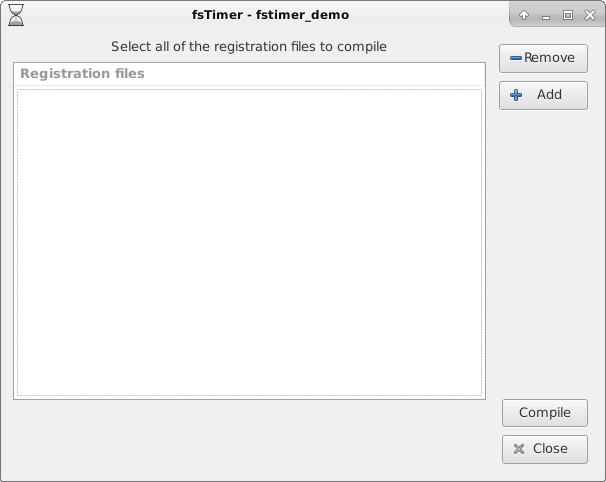The height and width of the screenshot is (482, 606).
Task: Click the hourglass fsTimer window icon
Action: pyautogui.click(x=16, y=15)
